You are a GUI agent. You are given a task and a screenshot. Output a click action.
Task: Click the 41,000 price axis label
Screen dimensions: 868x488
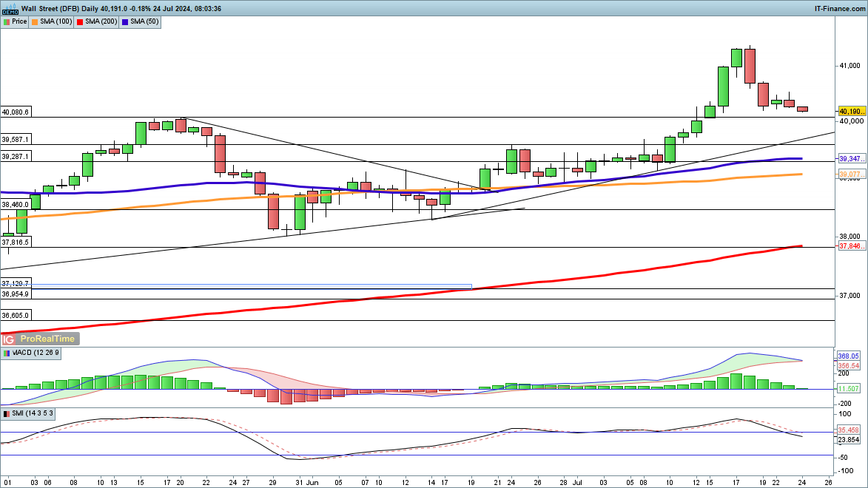(850, 66)
